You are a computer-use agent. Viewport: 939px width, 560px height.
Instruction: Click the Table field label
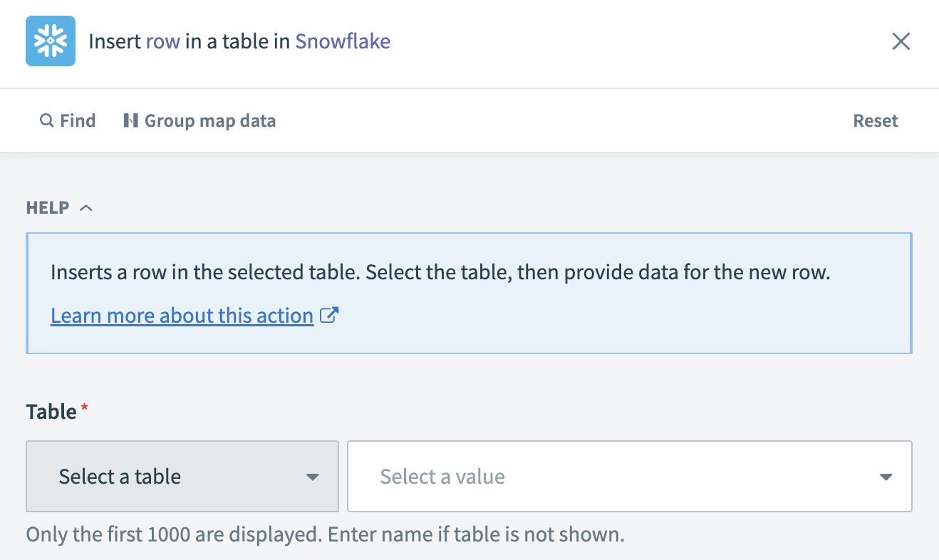point(50,411)
